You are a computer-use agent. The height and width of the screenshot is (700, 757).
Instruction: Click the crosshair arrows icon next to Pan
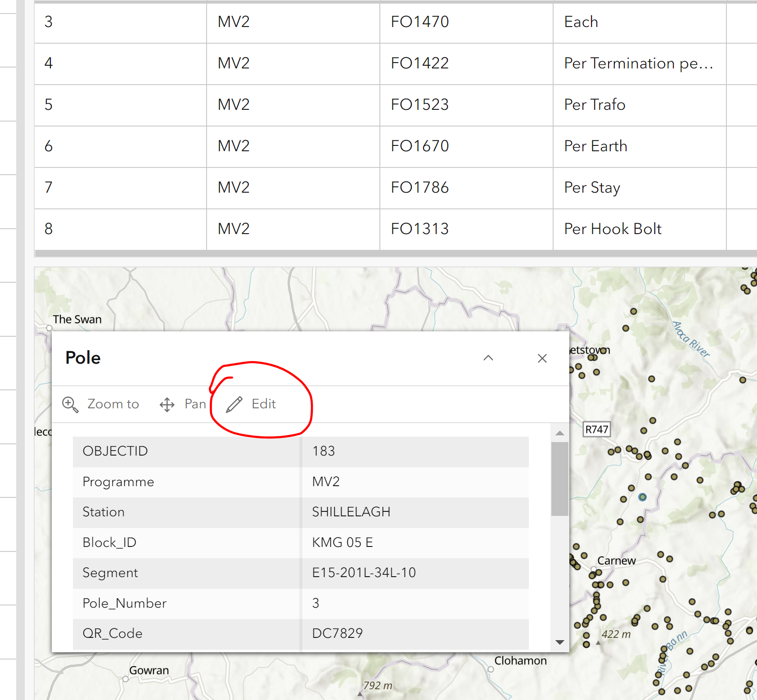tap(167, 404)
